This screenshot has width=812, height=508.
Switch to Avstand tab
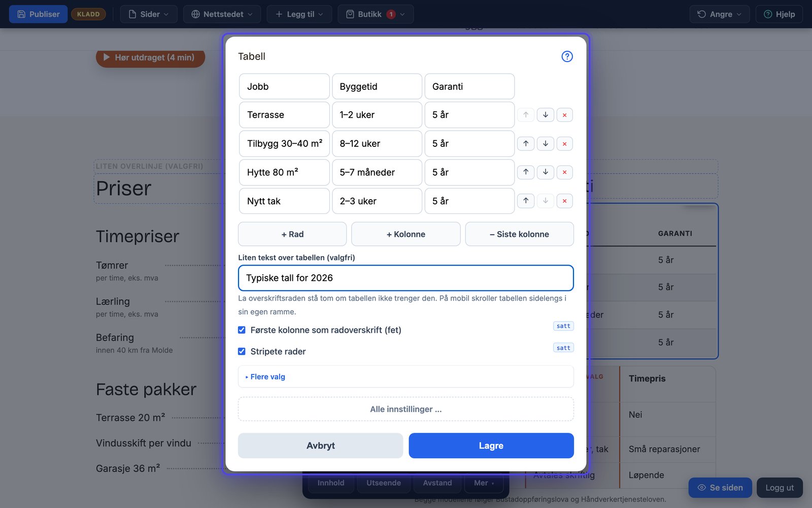[x=437, y=483]
